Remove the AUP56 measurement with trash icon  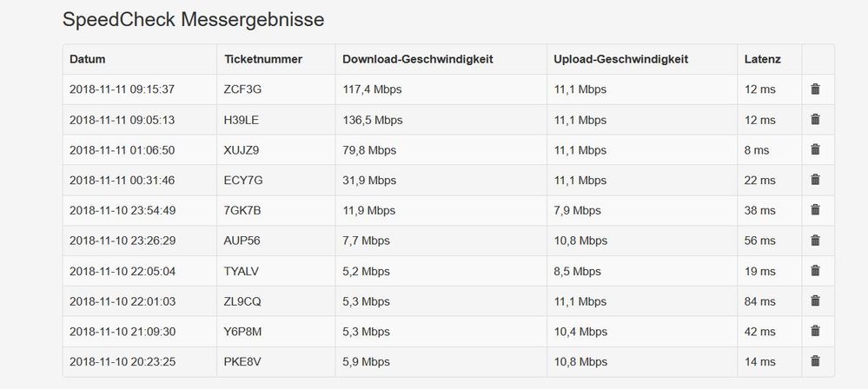pyautogui.click(x=815, y=240)
